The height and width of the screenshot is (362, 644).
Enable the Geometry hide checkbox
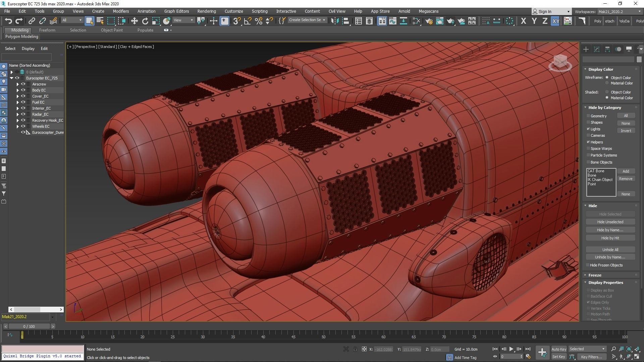coord(588,116)
